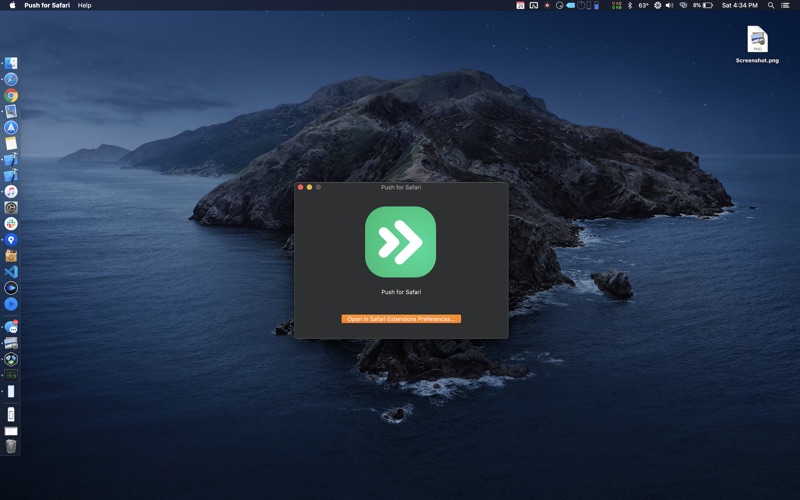Click the date and time Sat 4:34 PM

click(x=739, y=5)
